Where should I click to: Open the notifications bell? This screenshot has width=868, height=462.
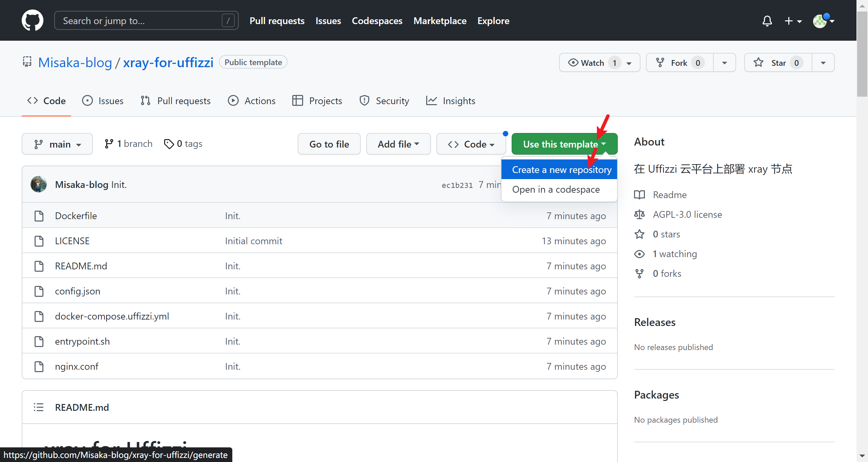pos(767,21)
